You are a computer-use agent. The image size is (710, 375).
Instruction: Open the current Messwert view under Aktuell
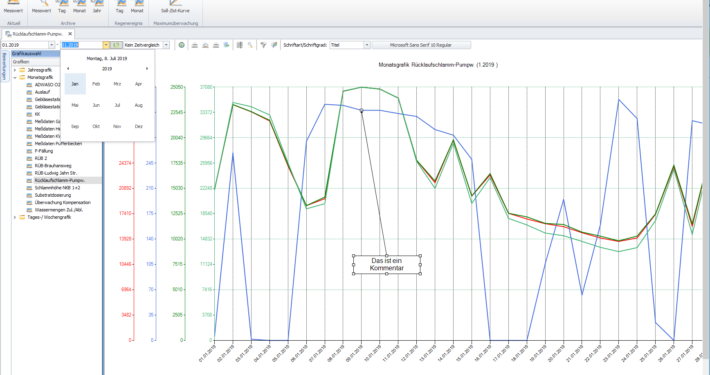pyautogui.click(x=13, y=7)
